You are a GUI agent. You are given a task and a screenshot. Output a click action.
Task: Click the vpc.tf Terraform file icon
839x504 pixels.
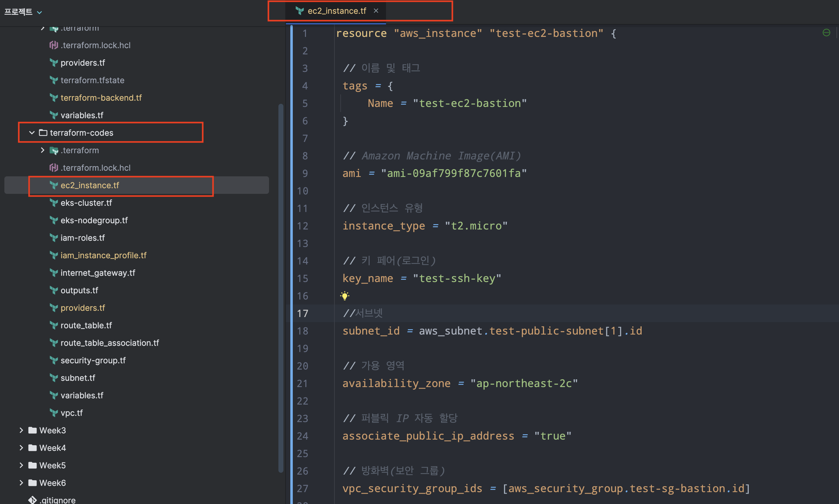tap(54, 413)
